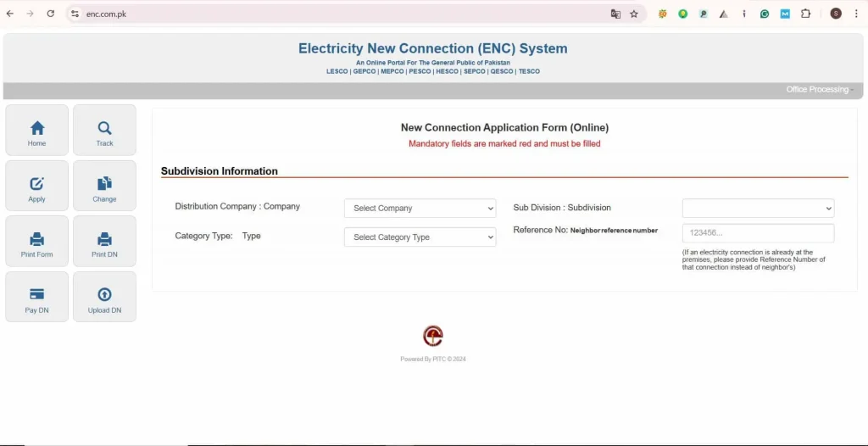Screen dimensions: 868x446
Task: Click the dark triangle extension icon
Action: tap(724, 14)
